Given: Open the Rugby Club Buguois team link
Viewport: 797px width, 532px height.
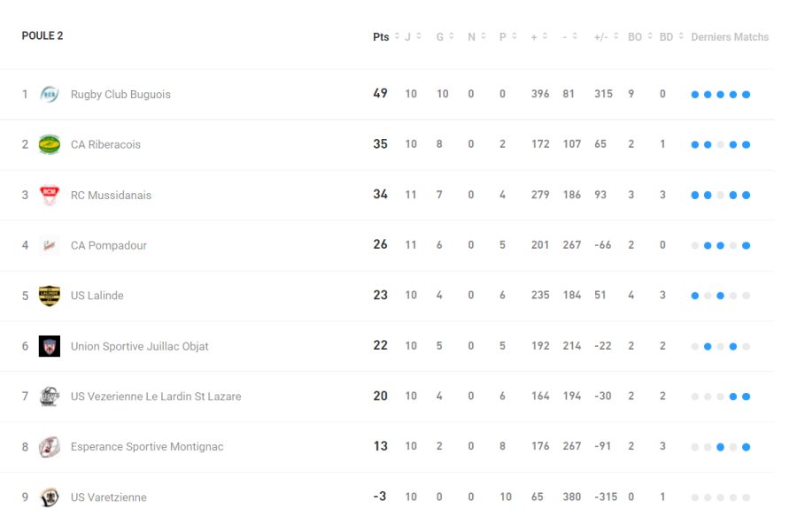Looking at the screenshot, I should (120, 95).
